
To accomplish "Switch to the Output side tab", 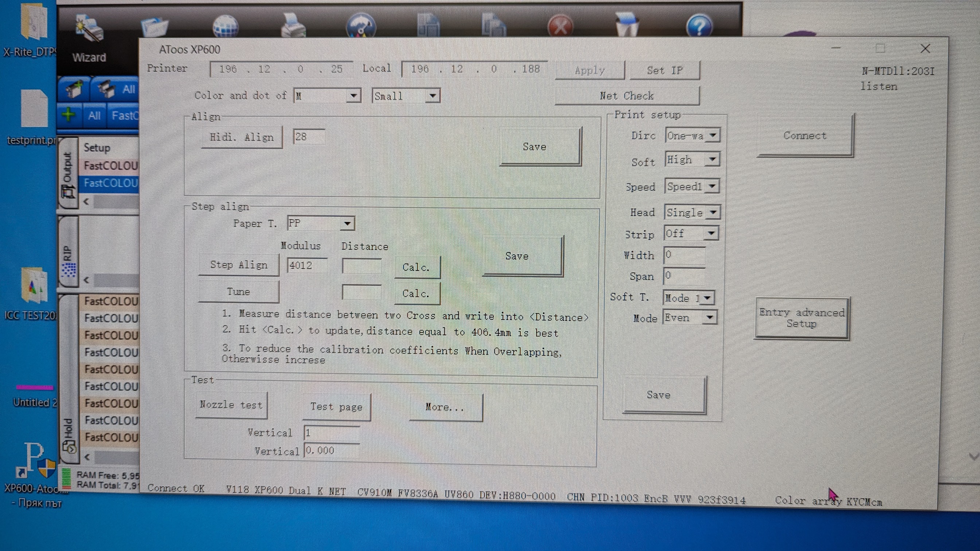I will click(x=68, y=173).
